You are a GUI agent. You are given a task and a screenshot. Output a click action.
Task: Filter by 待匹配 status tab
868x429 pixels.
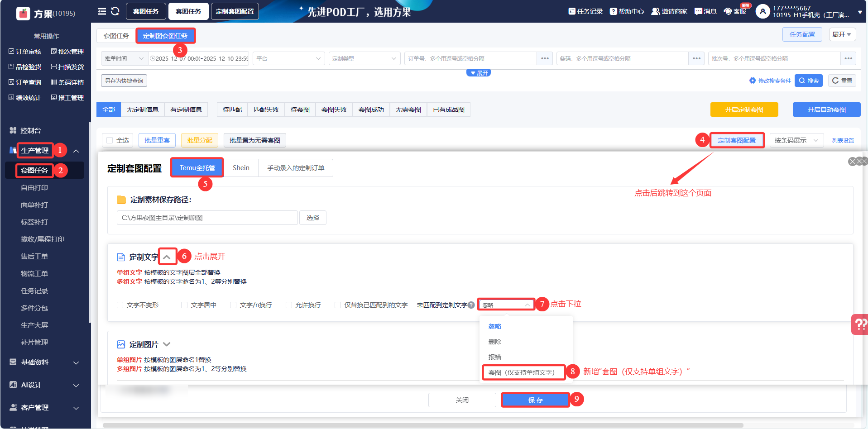pos(232,110)
